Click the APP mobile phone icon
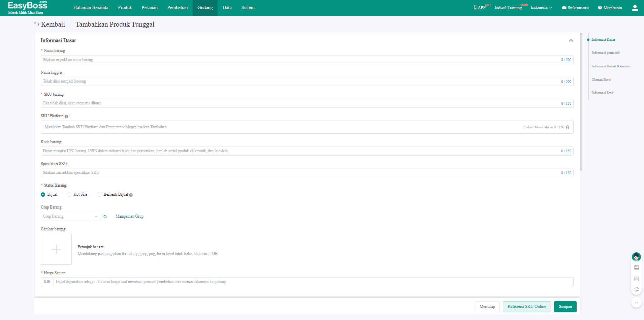This screenshot has height=320, width=644. 475,7
